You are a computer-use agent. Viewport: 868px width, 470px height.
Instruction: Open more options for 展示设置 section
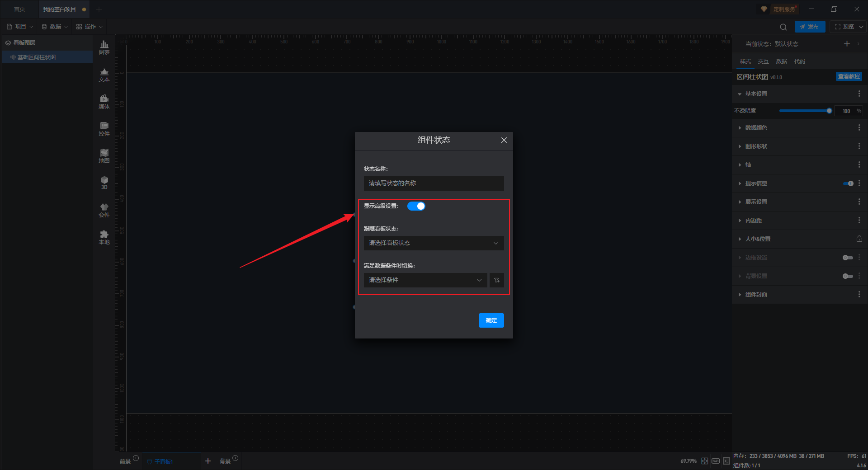point(859,202)
